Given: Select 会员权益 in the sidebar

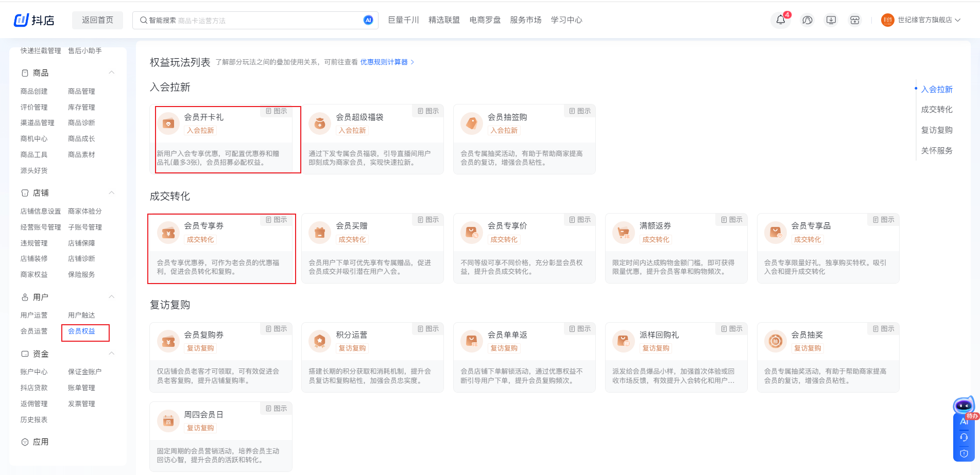Looking at the screenshot, I should 81,331.
